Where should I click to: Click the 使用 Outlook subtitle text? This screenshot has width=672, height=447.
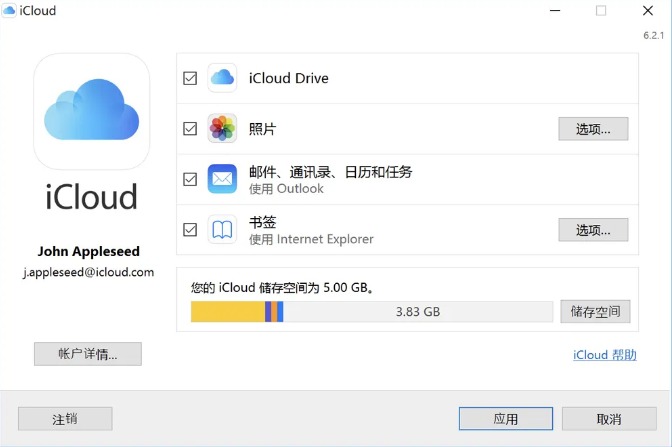point(286,189)
